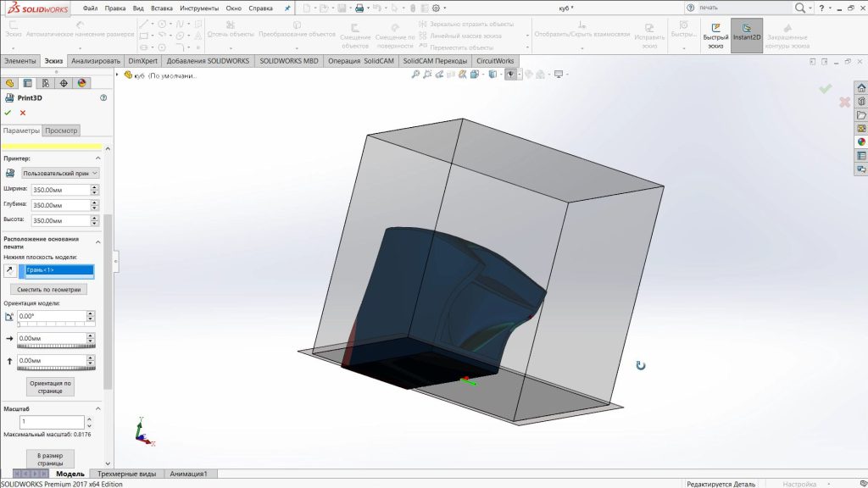Click the Zoom to Area icon
868x488 pixels.
click(427, 75)
